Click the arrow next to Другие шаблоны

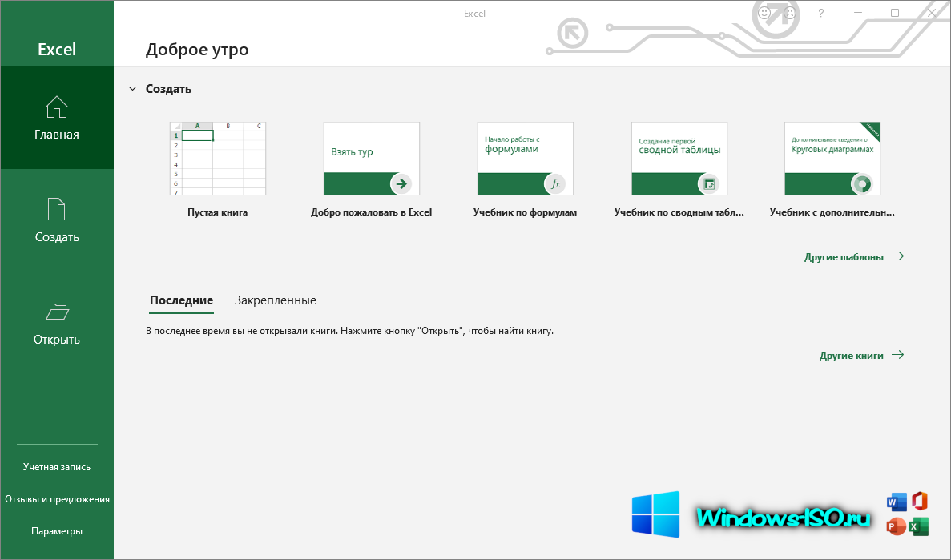tap(897, 256)
